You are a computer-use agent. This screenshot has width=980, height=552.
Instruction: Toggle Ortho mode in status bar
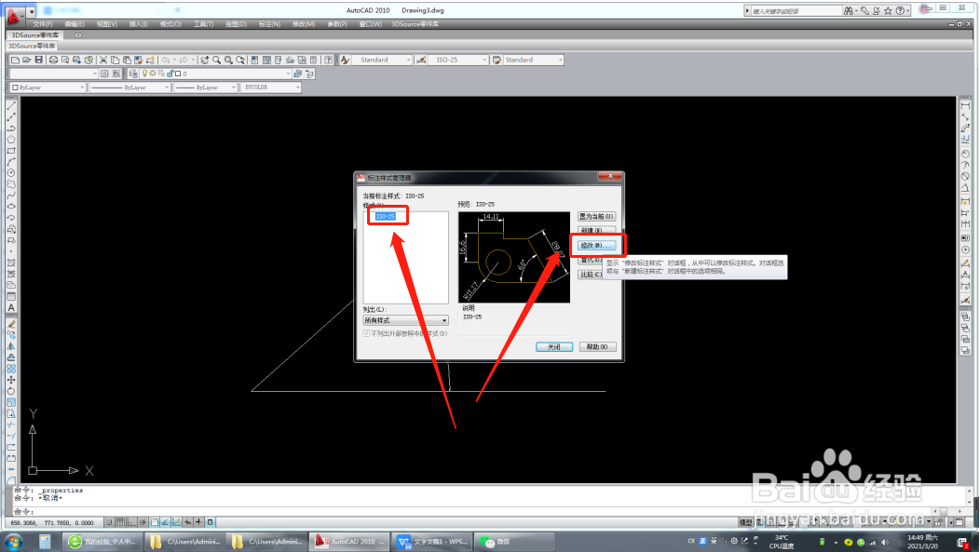tap(132, 522)
